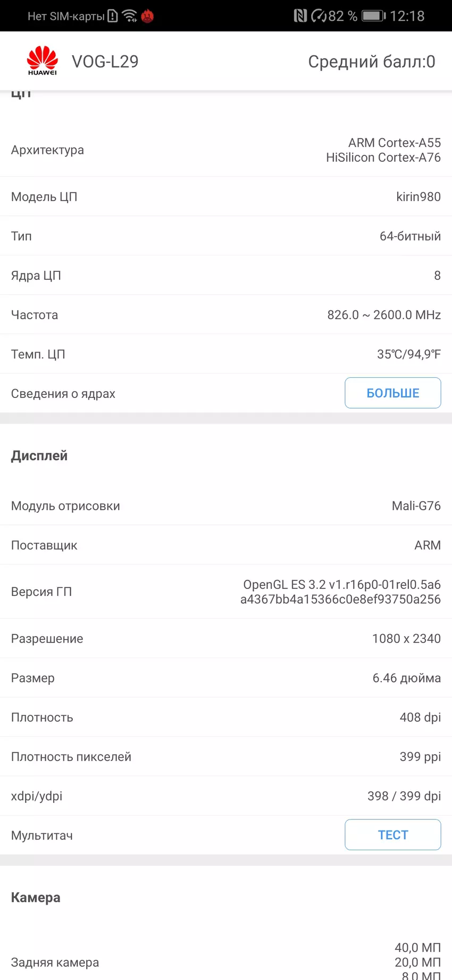The width and height of the screenshot is (452, 980).
Task: Tap the red AnTuTu notification icon
Action: tap(147, 16)
